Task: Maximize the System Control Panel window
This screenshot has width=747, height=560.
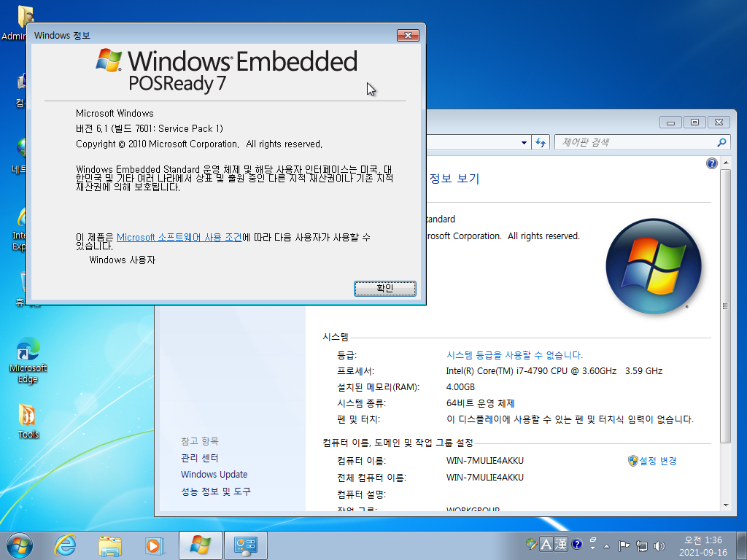Action: click(694, 122)
